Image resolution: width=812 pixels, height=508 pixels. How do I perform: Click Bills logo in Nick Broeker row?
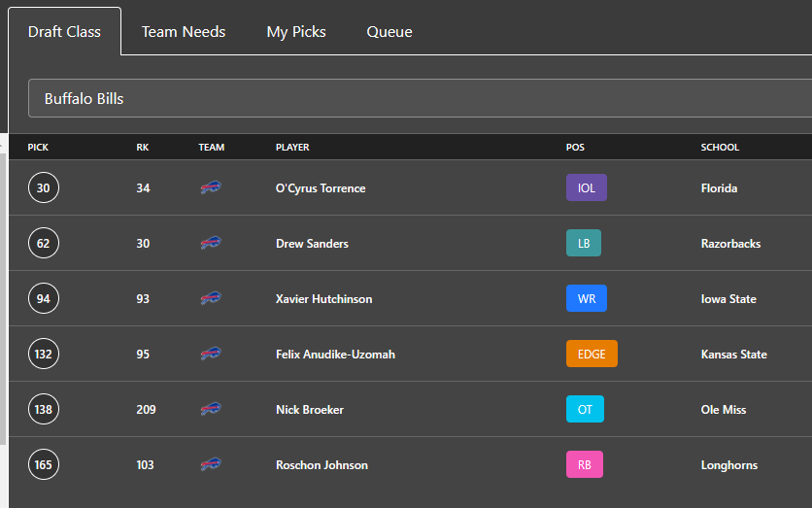coord(211,409)
